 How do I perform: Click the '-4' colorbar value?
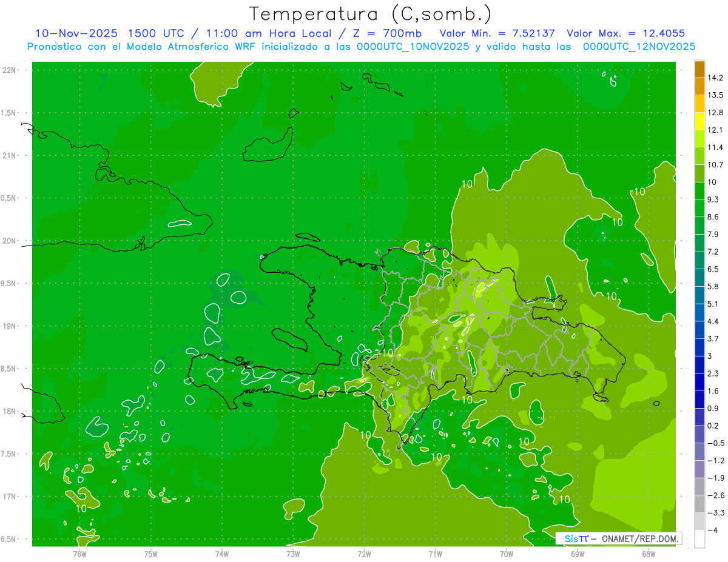tap(713, 530)
